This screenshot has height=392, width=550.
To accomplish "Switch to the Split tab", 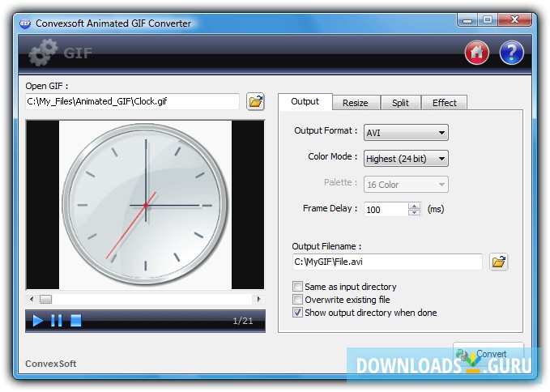I will (401, 103).
